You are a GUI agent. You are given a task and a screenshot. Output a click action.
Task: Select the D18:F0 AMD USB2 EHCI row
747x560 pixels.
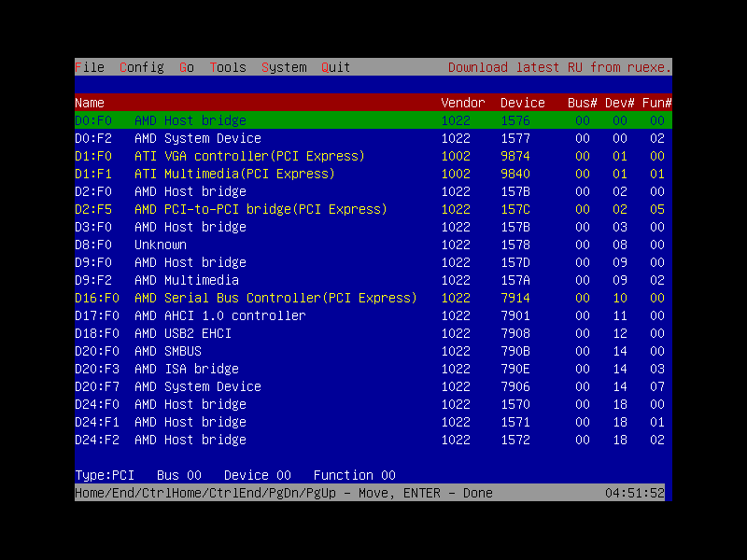373,333
